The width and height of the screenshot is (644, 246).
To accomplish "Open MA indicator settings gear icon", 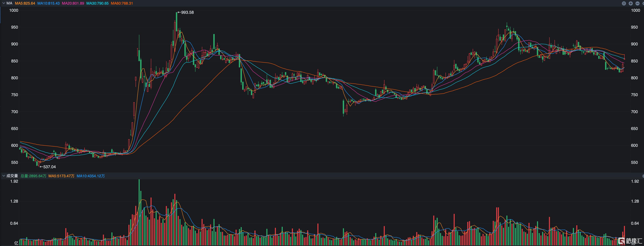I will (643, 3).
